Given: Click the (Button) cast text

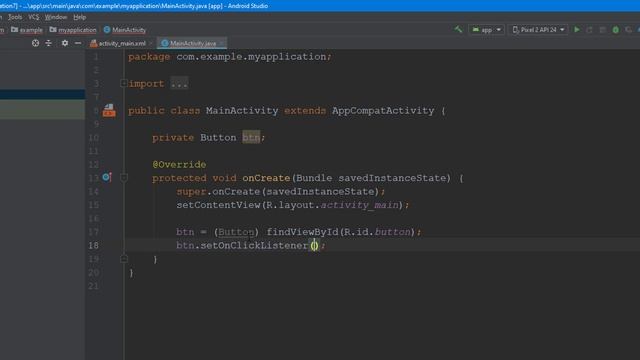Looking at the screenshot, I should pyautogui.click(x=236, y=232).
